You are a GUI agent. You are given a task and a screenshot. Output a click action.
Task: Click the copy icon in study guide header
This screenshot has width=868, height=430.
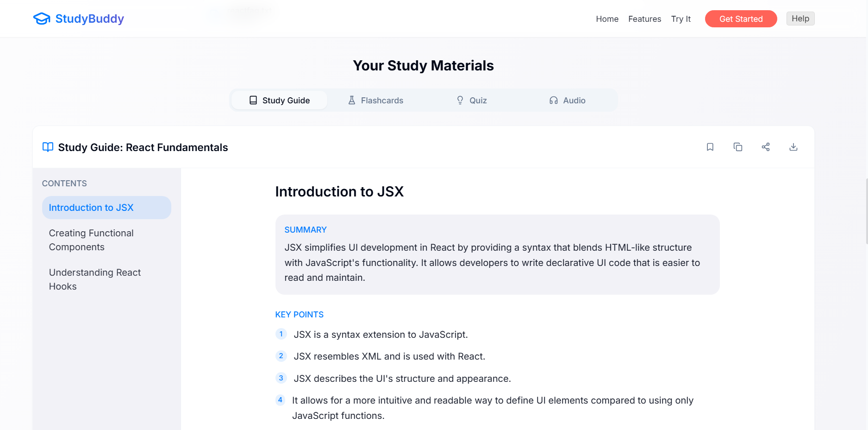(x=737, y=147)
